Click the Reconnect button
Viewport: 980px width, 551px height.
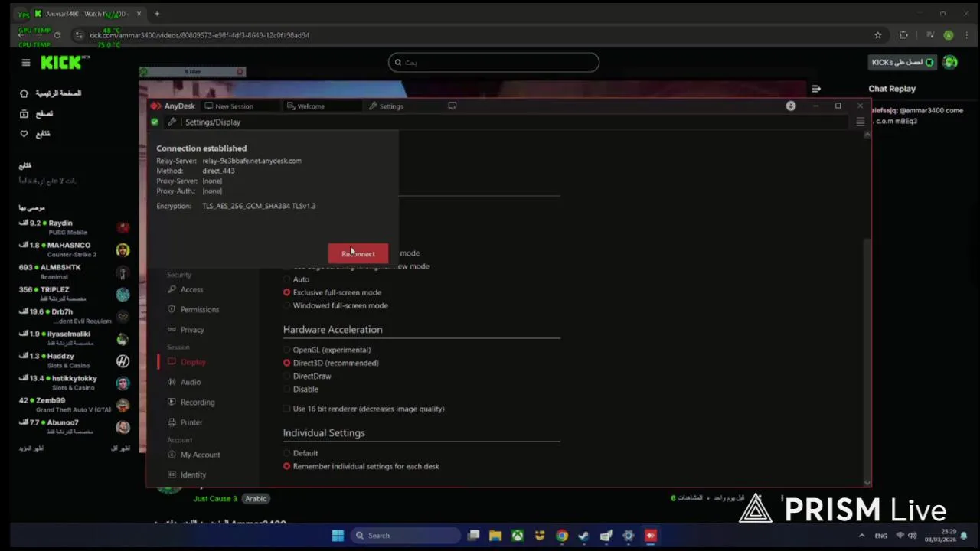pyautogui.click(x=358, y=253)
